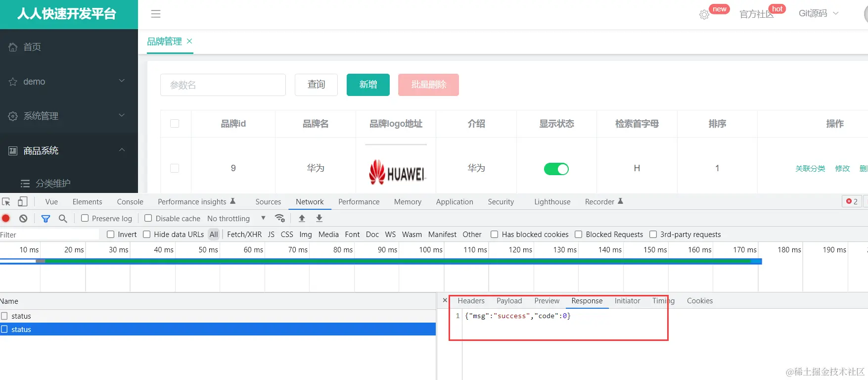Open the Vue DevTools tab
The width and height of the screenshot is (868, 380).
click(x=51, y=202)
